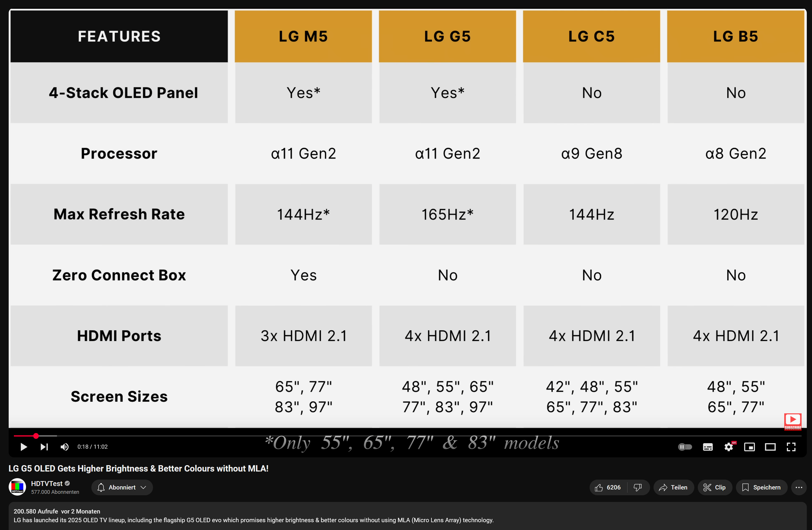Mute the video volume
The height and width of the screenshot is (530, 812).
(64, 447)
